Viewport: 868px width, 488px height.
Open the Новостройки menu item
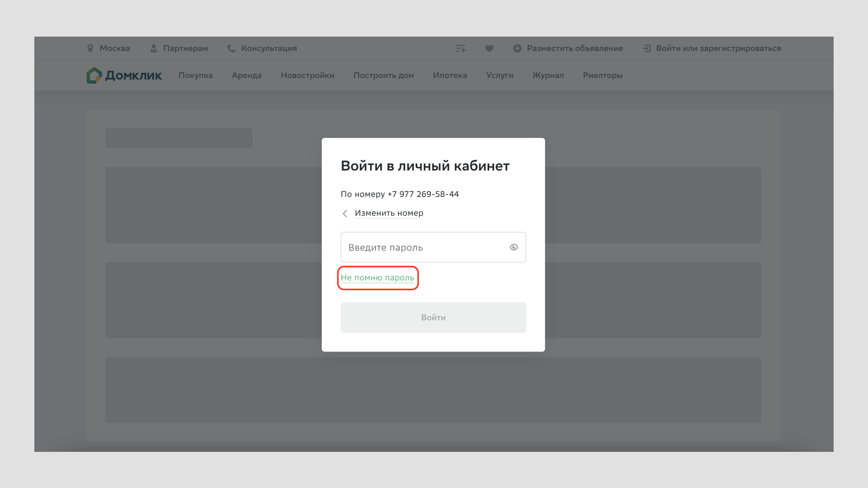pos(307,75)
